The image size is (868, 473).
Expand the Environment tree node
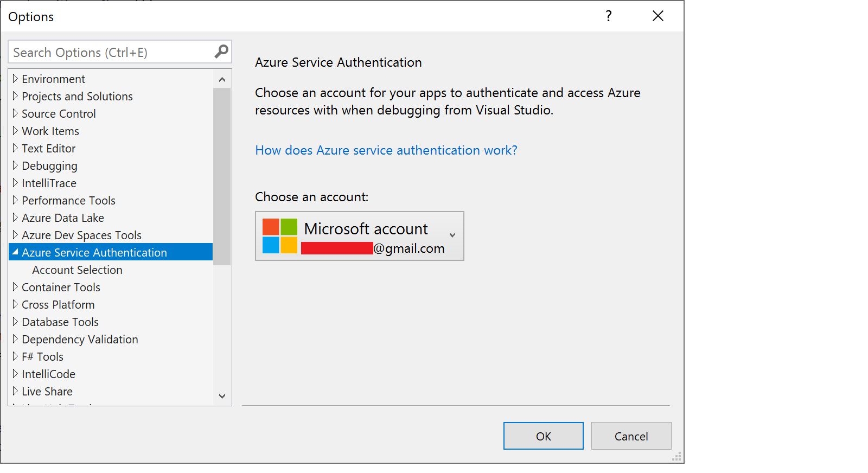click(x=15, y=79)
